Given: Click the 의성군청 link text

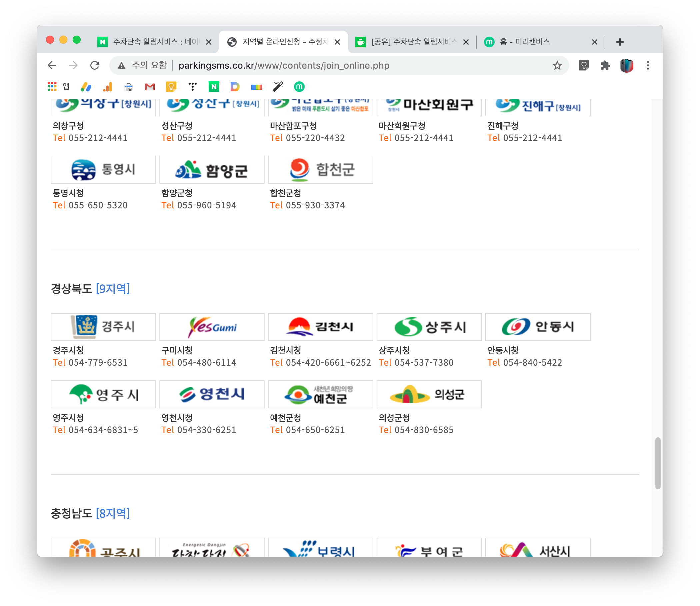Looking at the screenshot, I should coord(394,417).
